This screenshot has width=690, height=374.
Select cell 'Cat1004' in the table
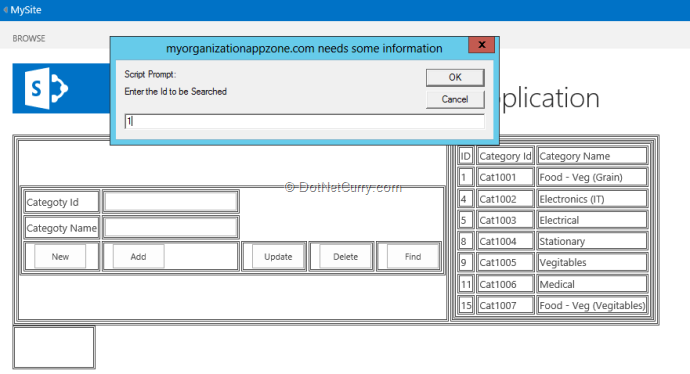(x=505, y=241)
